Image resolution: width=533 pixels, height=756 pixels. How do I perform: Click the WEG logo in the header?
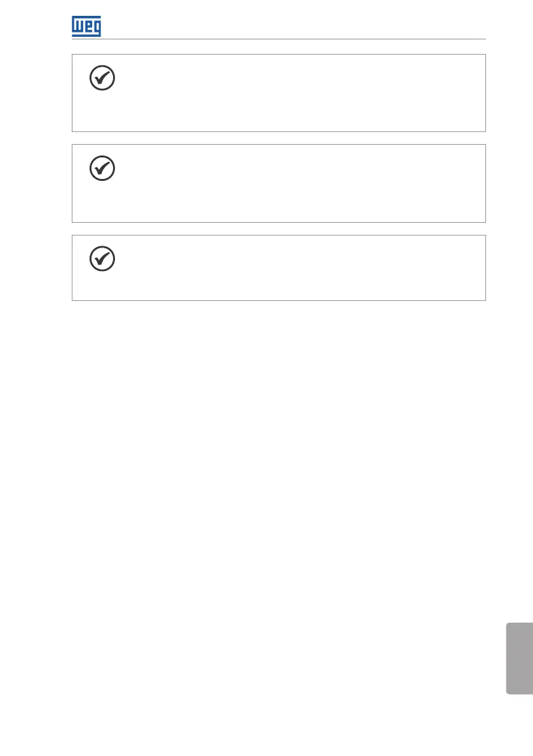[86, 26]
